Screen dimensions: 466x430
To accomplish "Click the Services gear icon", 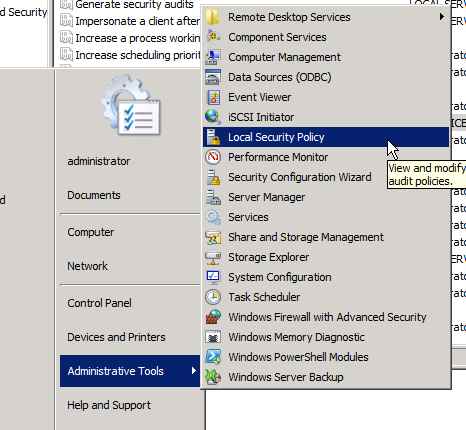I will point(213,217).
